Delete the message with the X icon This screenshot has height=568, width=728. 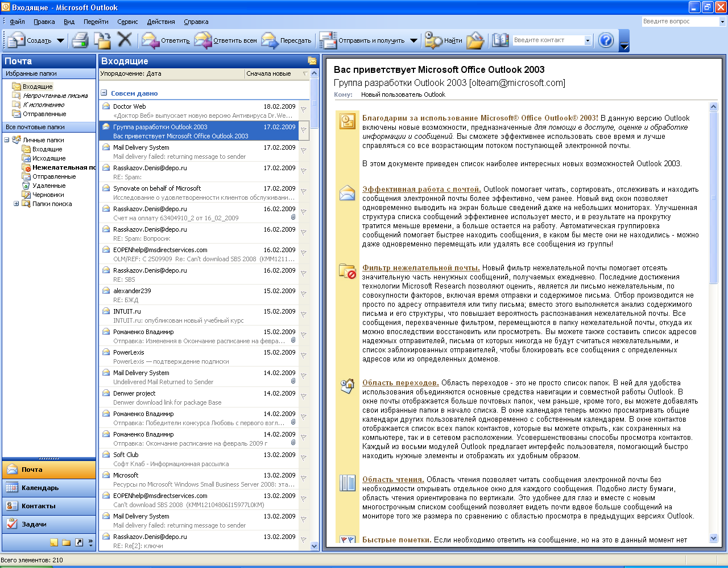click(x=125, y=40)
